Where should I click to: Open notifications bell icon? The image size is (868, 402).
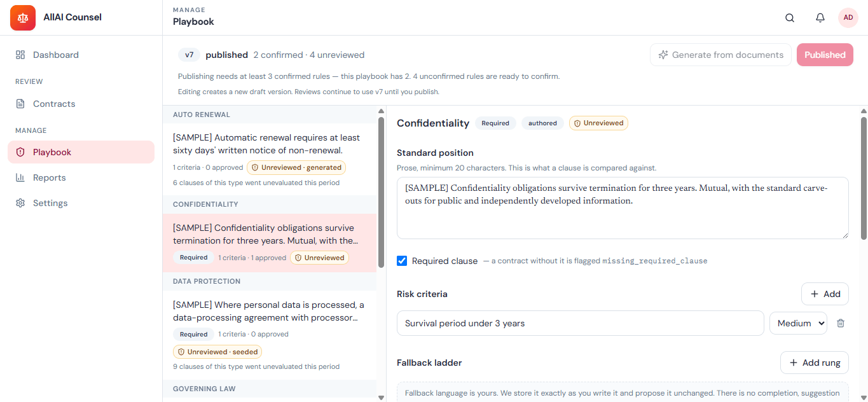tap(820, 18)
